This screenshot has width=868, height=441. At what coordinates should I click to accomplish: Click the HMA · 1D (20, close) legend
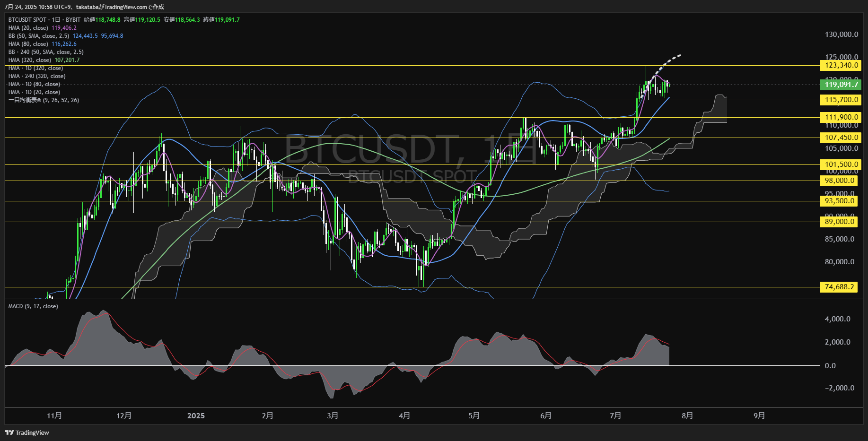[x=34, y=92]
